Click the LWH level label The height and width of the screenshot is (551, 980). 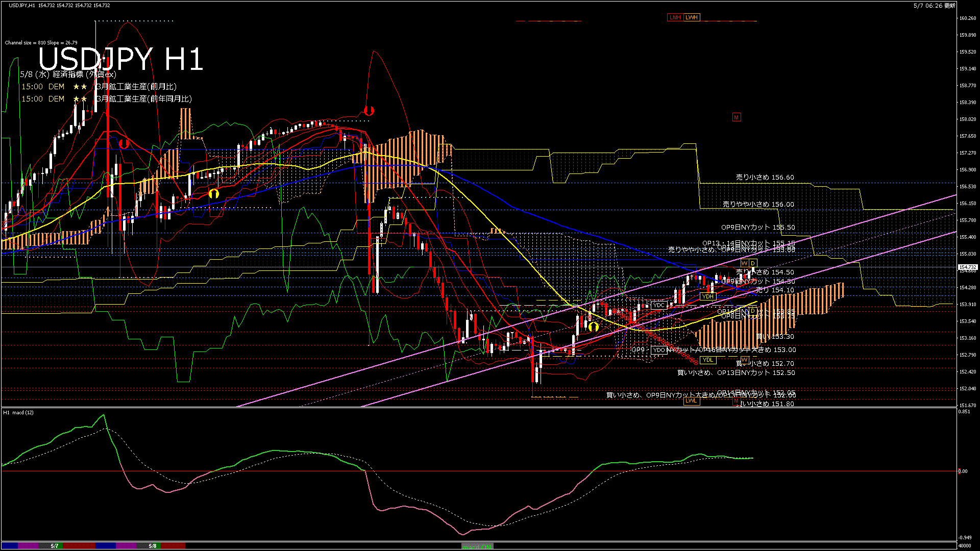tap(692, 17)
